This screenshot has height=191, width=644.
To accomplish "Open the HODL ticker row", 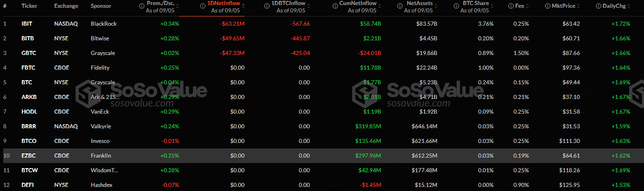I will coord(28,111).
